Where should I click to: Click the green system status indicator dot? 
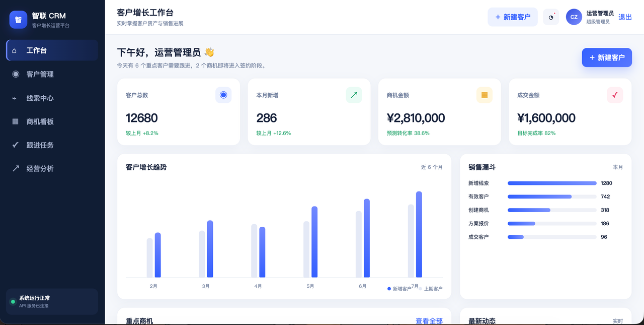[x=13, y=302]
